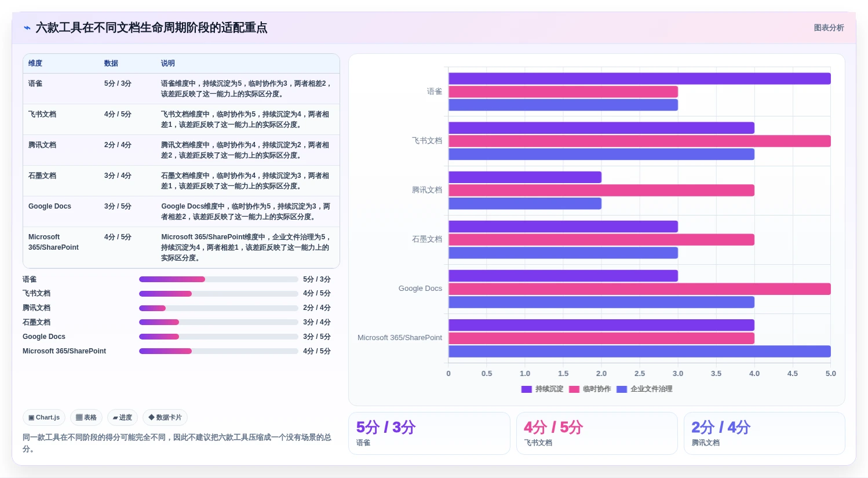
Task: Click the Google Docs progress bar
Action: coord(218,337)
